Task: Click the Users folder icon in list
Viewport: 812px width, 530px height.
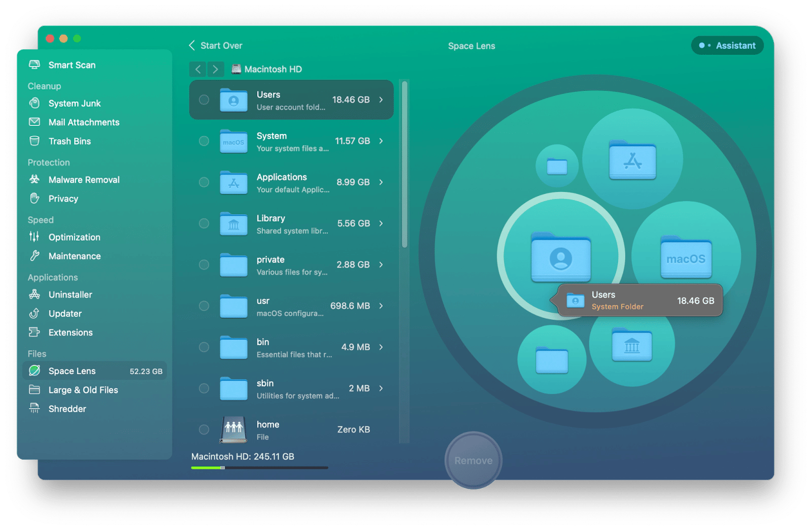Action: [x=233, y=100]
